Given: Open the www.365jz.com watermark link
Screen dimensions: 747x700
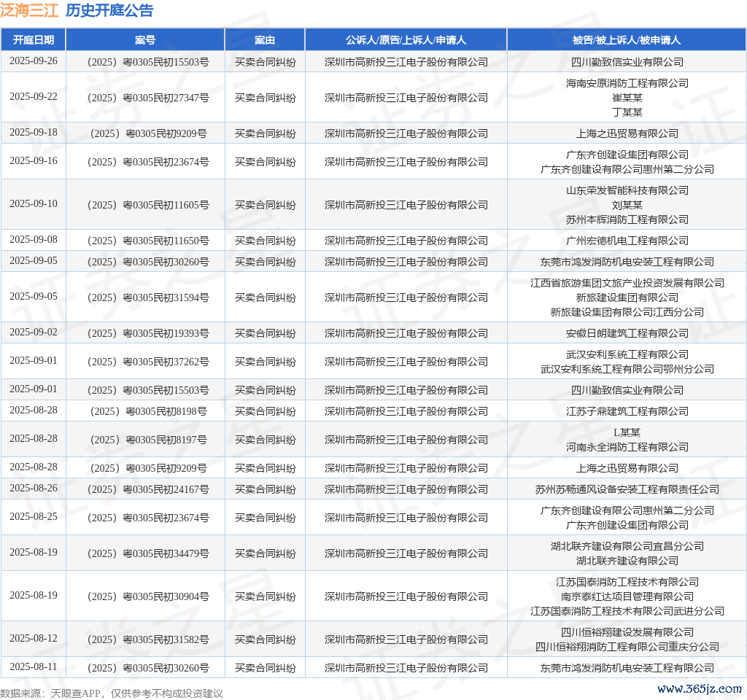Looking at the screenshot, I should point(699,688).
